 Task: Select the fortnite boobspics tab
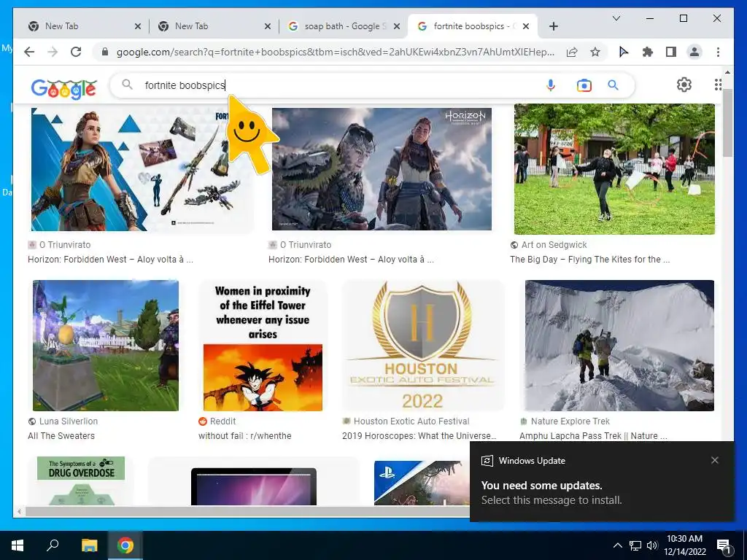[472, 26]
